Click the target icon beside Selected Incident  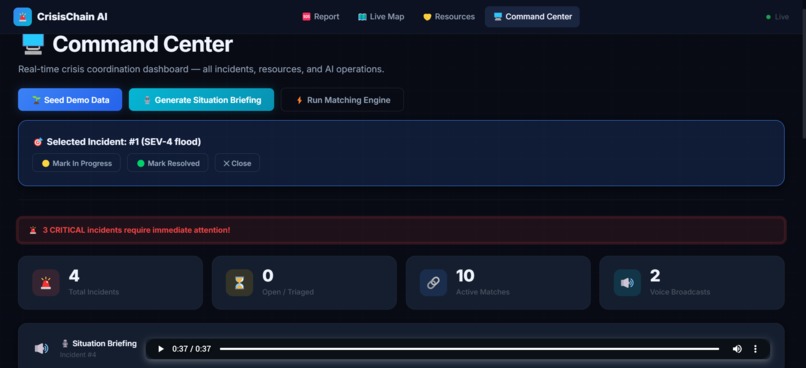pos(38,142)
